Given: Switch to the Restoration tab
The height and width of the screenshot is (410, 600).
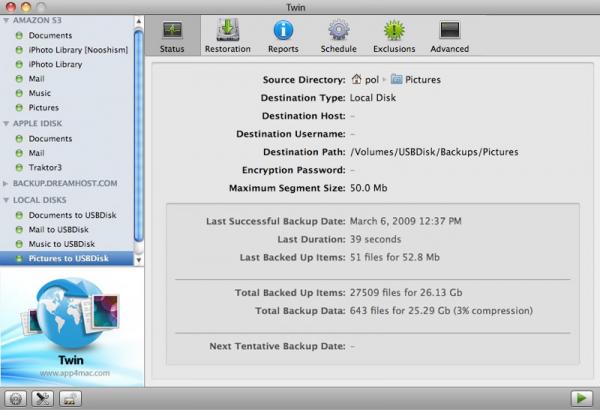Looking at the screenshot, I should (228, 36).
